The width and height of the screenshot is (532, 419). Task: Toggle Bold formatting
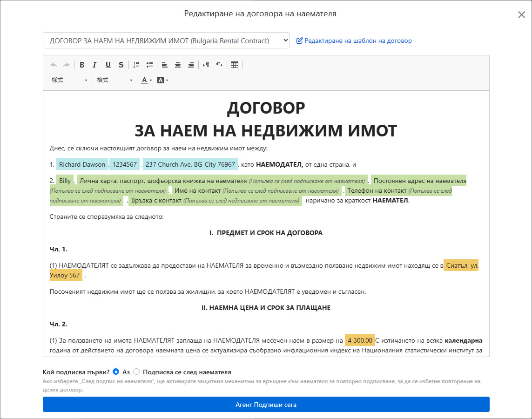click(82, 65)
